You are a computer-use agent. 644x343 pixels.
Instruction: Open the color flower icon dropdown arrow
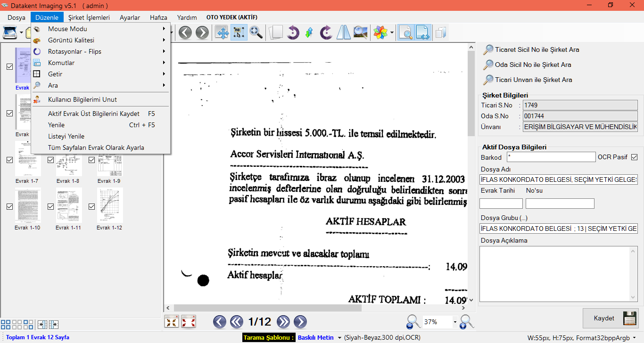(x=392, y=33)
